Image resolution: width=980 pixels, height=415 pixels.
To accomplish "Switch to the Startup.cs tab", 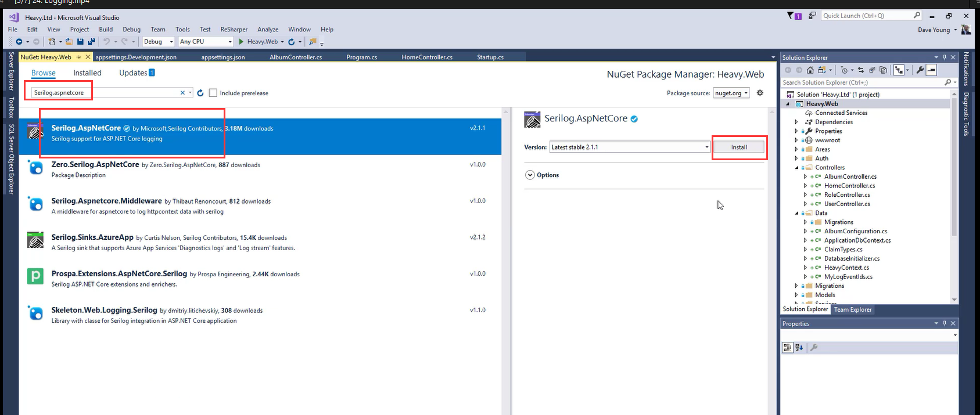I will coord(490,57).
